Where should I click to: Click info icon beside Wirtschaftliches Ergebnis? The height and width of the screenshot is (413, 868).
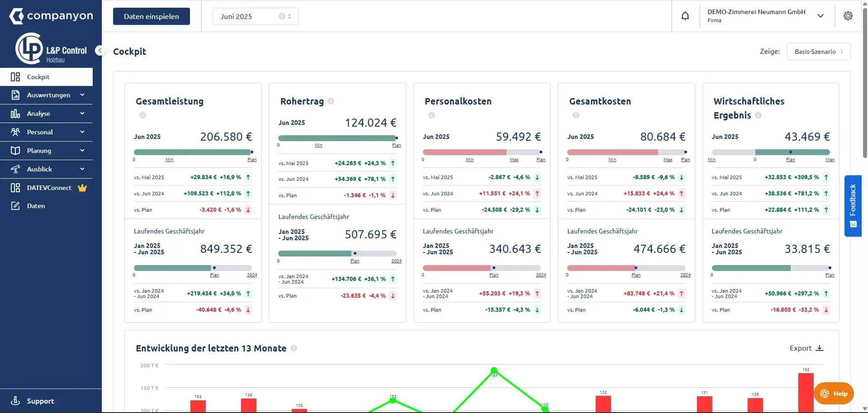759,115
